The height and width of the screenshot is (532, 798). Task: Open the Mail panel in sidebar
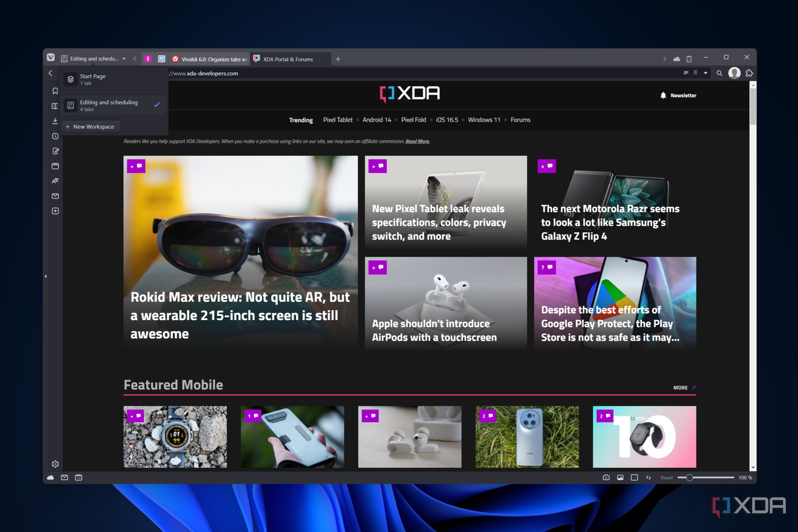tap(55, 196)
